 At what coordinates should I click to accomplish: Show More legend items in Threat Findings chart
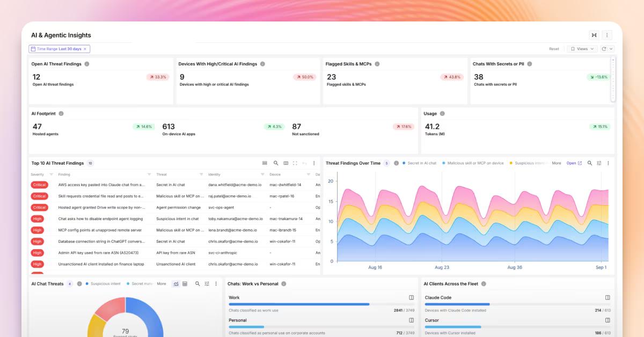click(x=557, y=163)
